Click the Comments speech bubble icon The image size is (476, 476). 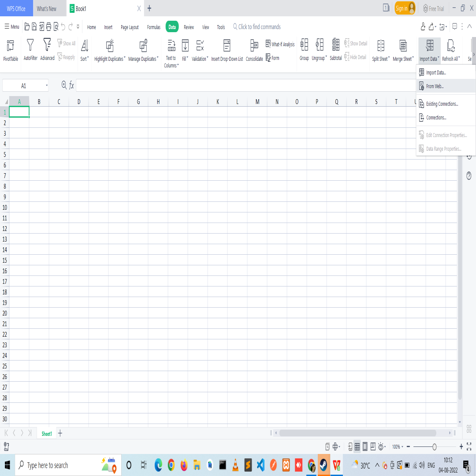tap(454, 26)
